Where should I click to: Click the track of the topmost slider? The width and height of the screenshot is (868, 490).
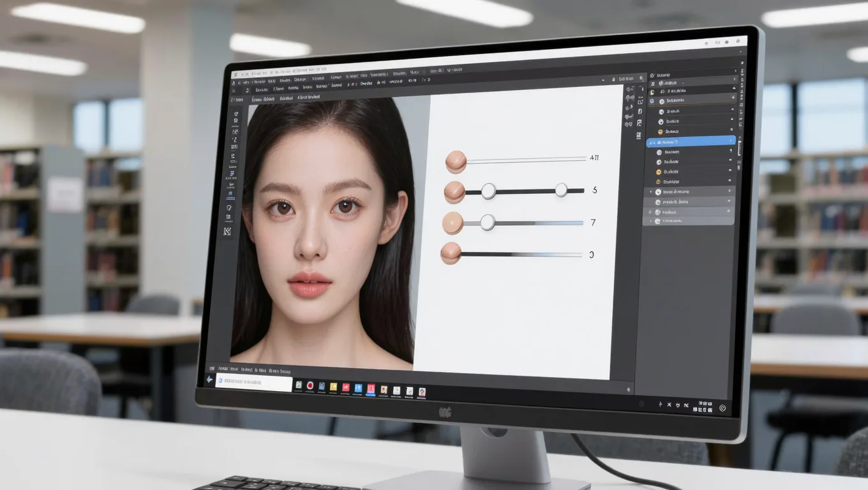pyautogui.click(x=526, y=160)
